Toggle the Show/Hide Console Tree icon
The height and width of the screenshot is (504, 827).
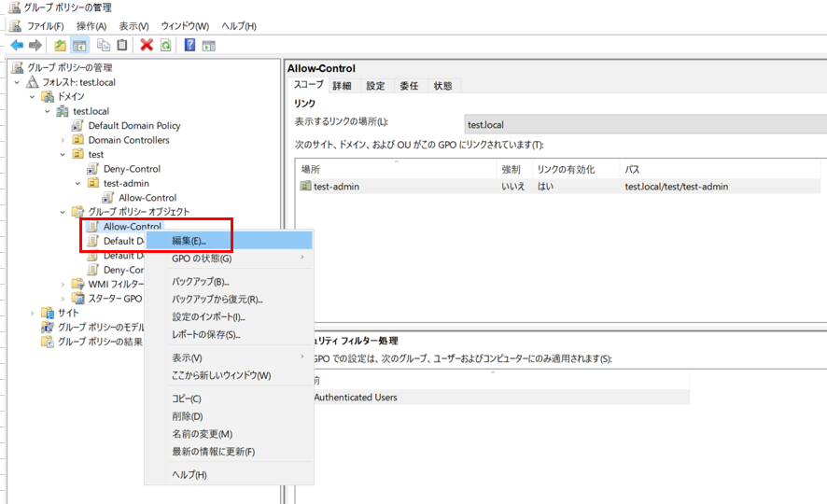(79, 46)
